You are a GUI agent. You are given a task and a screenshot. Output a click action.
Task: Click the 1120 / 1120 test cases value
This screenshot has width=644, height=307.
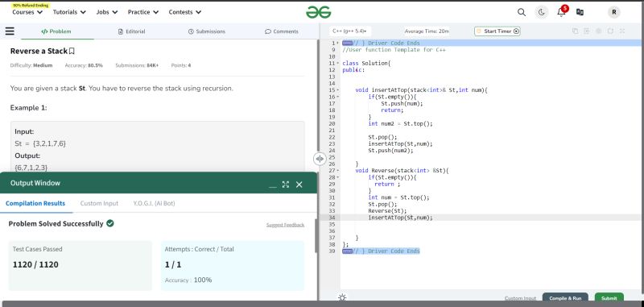click(35, 264)
